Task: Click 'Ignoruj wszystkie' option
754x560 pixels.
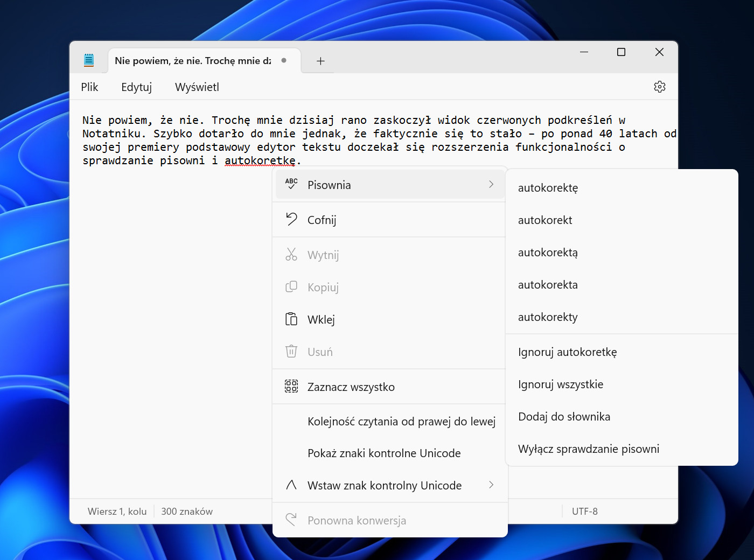Action: (x=622, y=384)
